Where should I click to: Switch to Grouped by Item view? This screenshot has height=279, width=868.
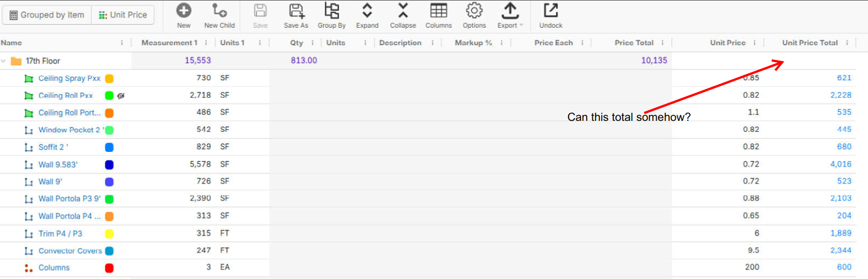[x=47, y=15]
